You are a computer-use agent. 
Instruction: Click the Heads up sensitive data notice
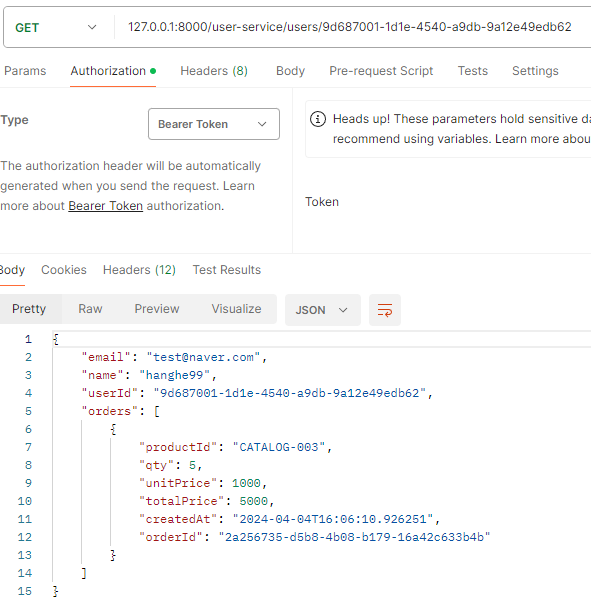pyautogui.click(x=448, y=129)
